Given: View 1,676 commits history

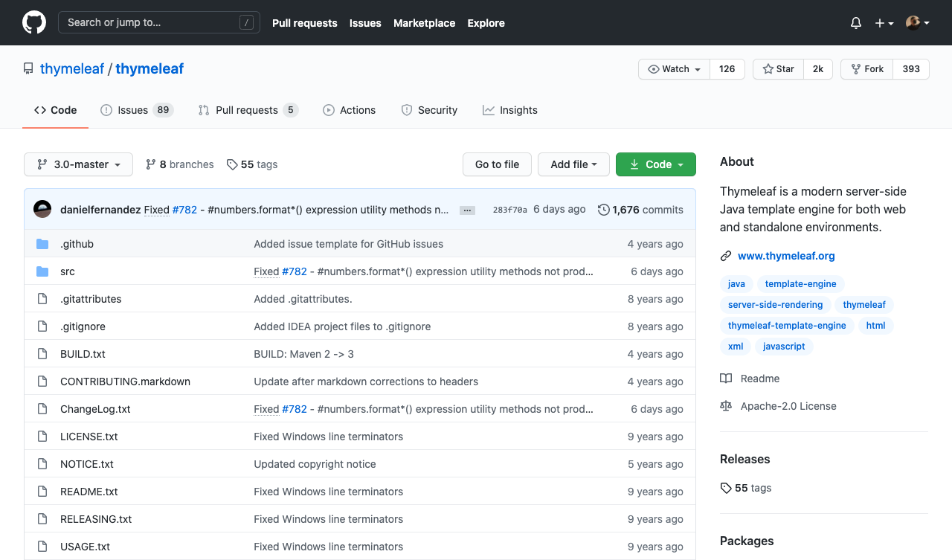Looking at the screenshot, I should pyautogui.click(x=640, y=210).
